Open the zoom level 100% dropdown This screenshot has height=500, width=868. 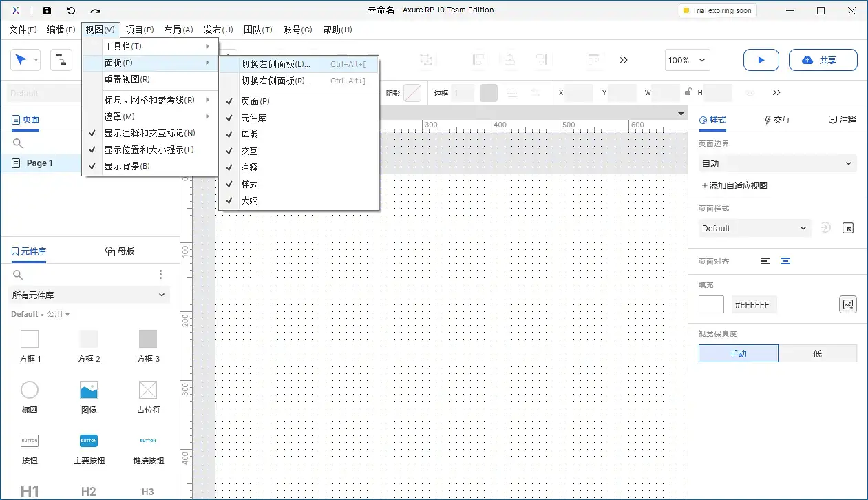pyautogui.click(x=686, y=60)
